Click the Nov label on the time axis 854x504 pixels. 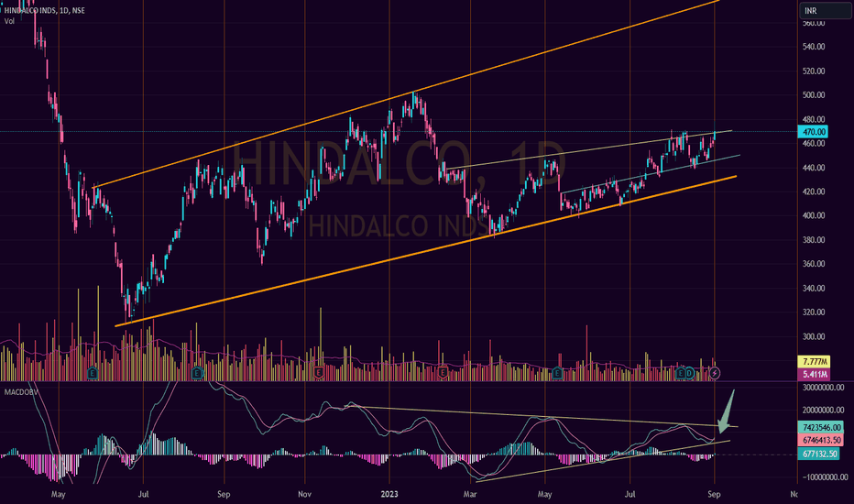pos(304,494)
